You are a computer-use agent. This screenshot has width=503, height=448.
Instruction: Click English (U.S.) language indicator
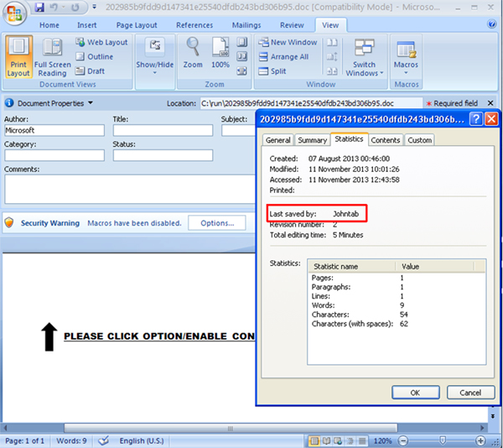(142, 441)
